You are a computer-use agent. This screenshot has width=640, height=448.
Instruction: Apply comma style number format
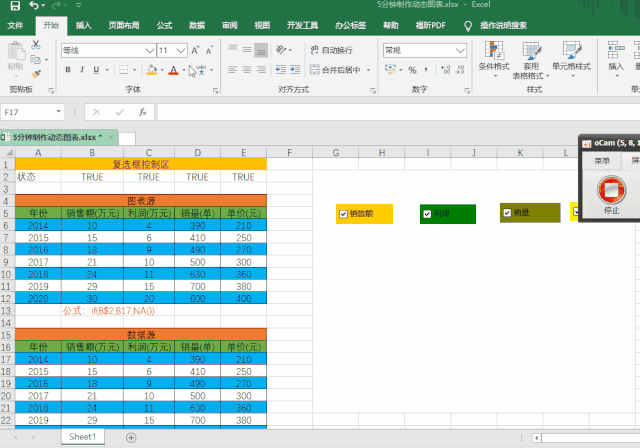(x=426, y=70)
